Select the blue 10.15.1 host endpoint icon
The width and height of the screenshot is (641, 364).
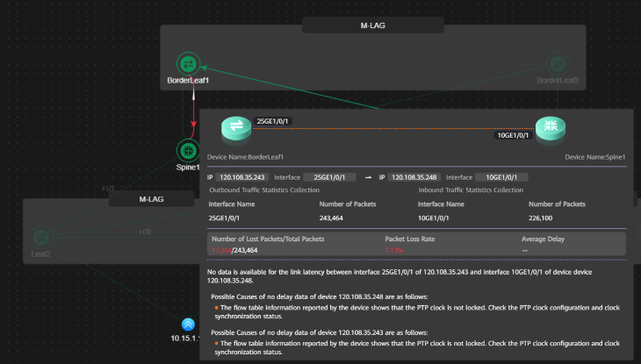[188, 325]
